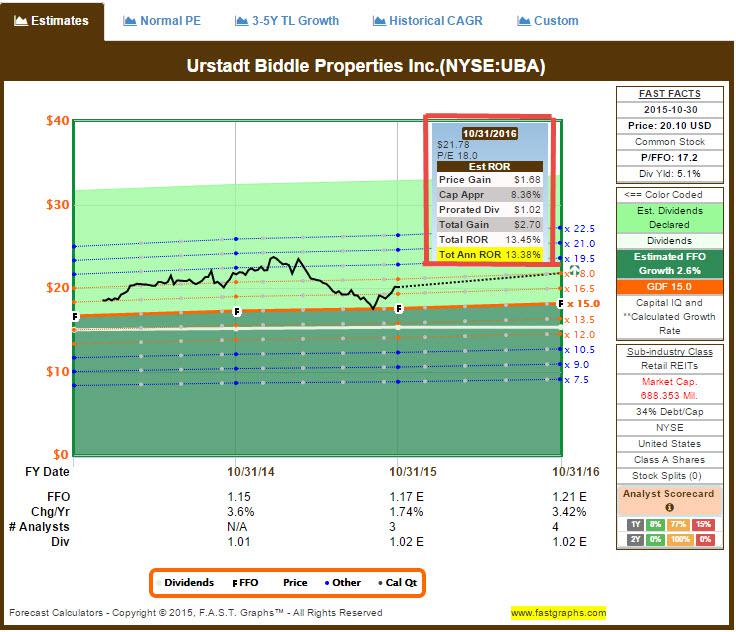The image size is (736, 632).
Task: Toggle Other series in the legend
Action: 343,583
